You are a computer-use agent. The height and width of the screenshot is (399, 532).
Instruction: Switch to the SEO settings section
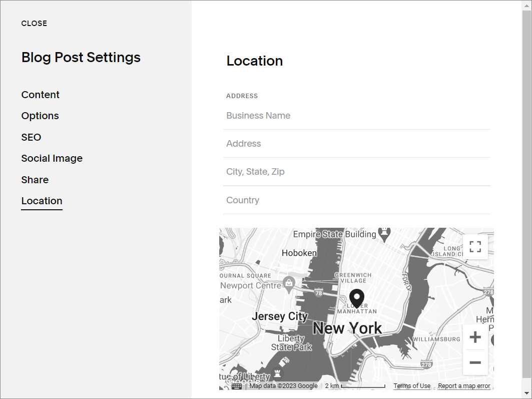tap(31, 137)
